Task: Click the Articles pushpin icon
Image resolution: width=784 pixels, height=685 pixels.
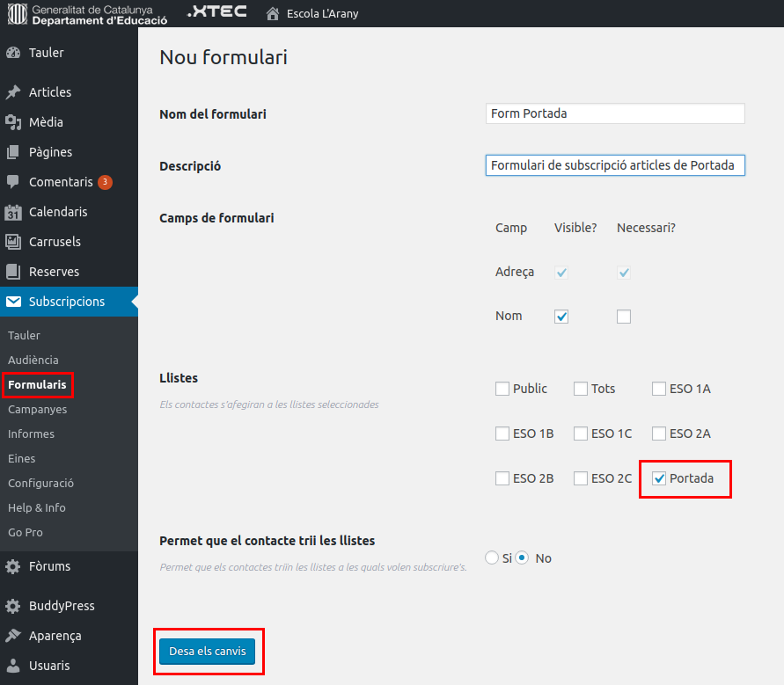Action: click(13, 92)
